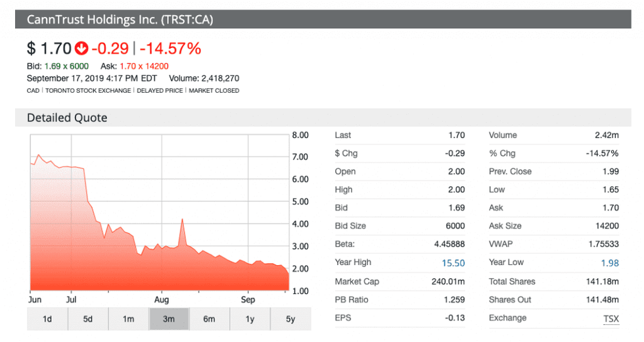
Task: Click the -14.57% change in the headline
Action: (x=170, y=48)
